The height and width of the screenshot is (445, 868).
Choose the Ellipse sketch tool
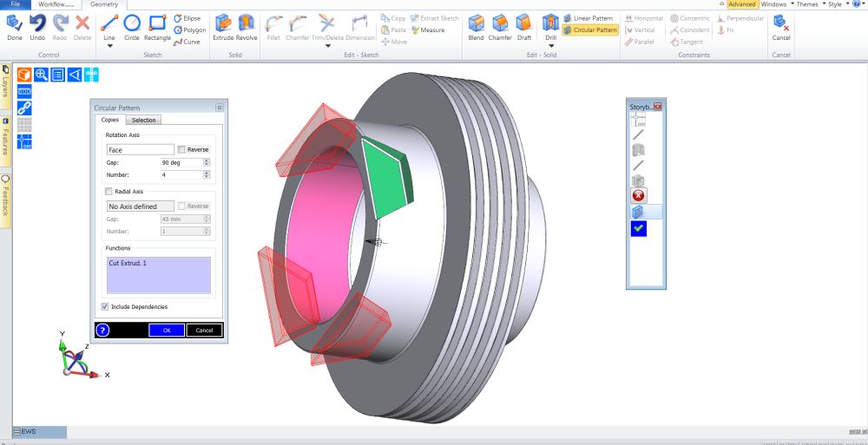coord(187,18)
